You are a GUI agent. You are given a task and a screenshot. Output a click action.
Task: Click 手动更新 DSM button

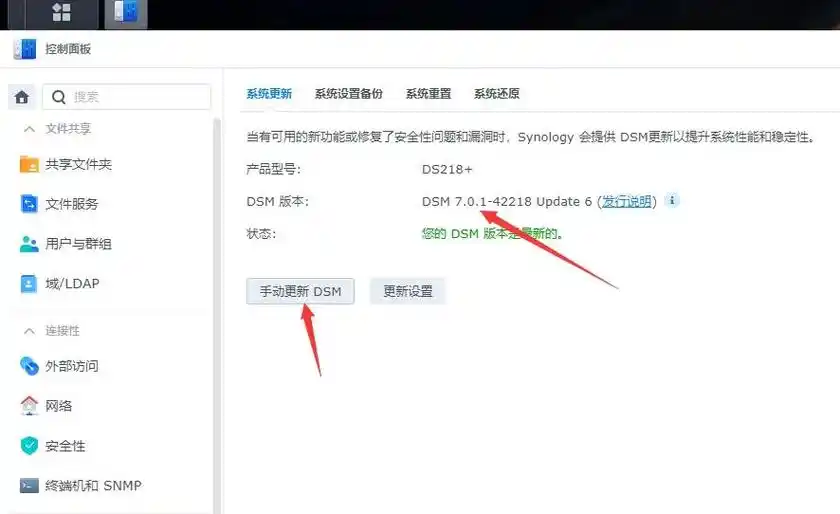click(x=300, y=291)
